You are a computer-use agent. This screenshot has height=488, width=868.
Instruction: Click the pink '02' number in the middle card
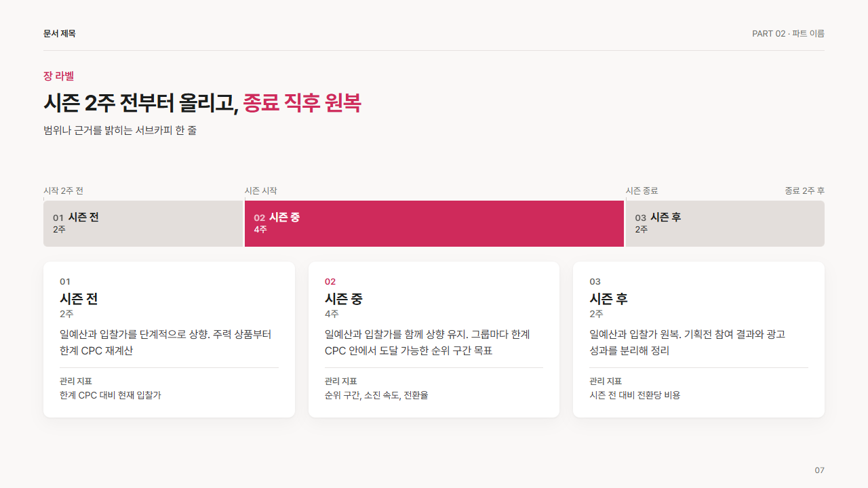330,281
